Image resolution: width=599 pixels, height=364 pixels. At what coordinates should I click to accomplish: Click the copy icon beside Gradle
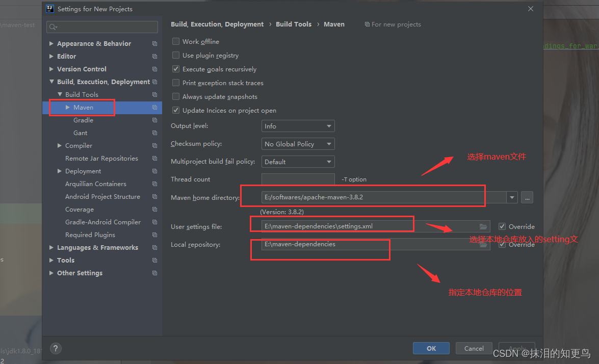154,120
